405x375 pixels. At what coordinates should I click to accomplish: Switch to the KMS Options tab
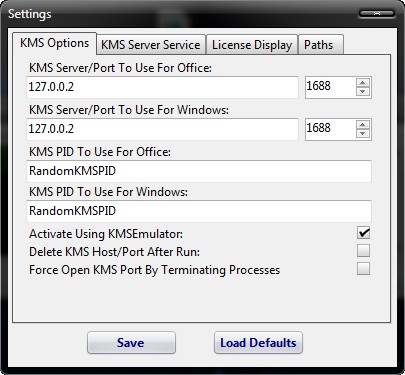[x=54, y=43]
